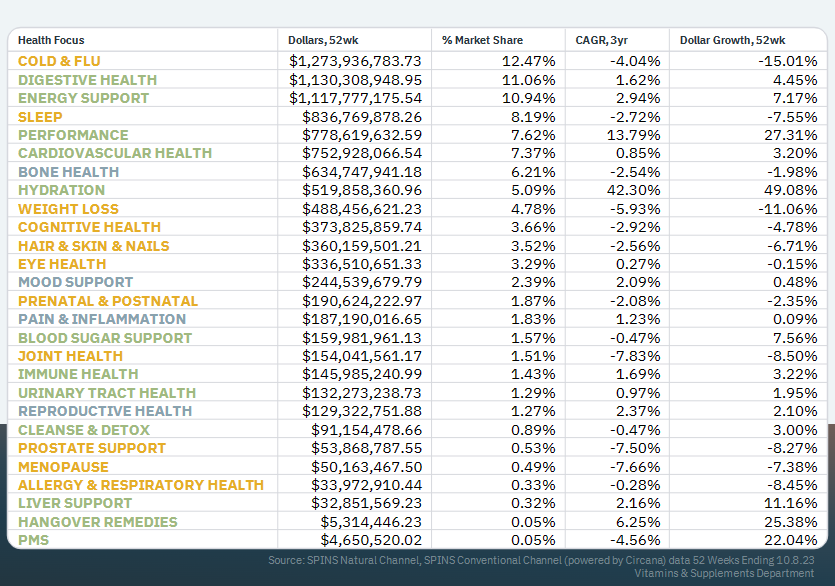Viewport: 835px width, 586px height.
Task: Select the JOINT HEALTH row label
Action: coord(70,356)
